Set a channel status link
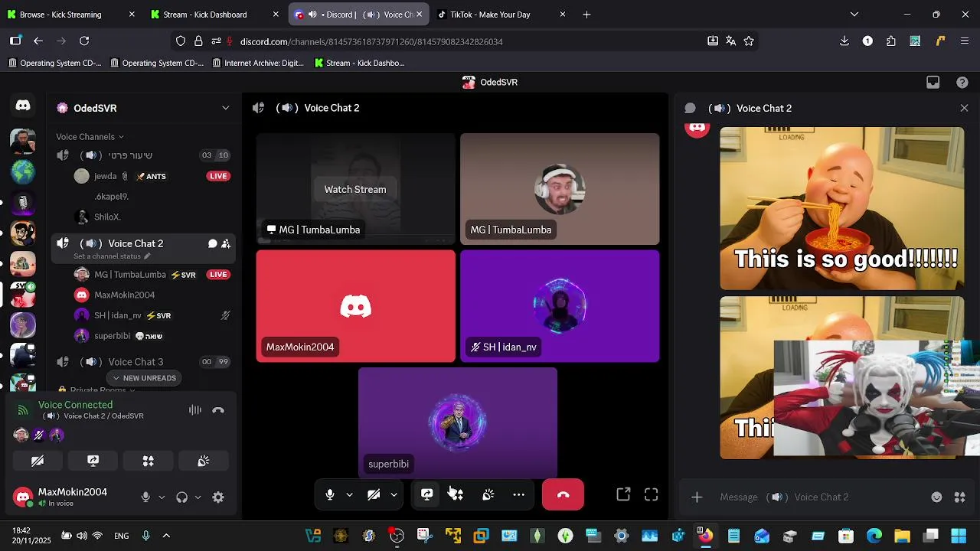The width and height of the screenshot is (980, 551). pyautogui.click(x=112, y=256)
